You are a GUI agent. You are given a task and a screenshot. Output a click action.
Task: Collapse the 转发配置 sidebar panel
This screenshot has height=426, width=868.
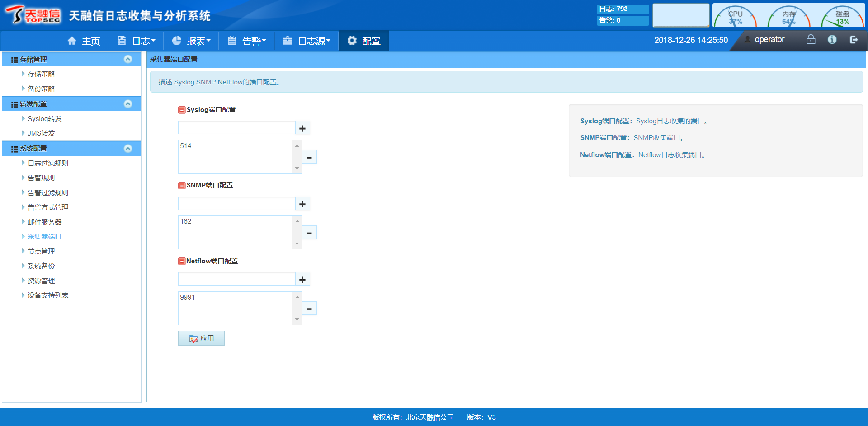coord(128,104)
